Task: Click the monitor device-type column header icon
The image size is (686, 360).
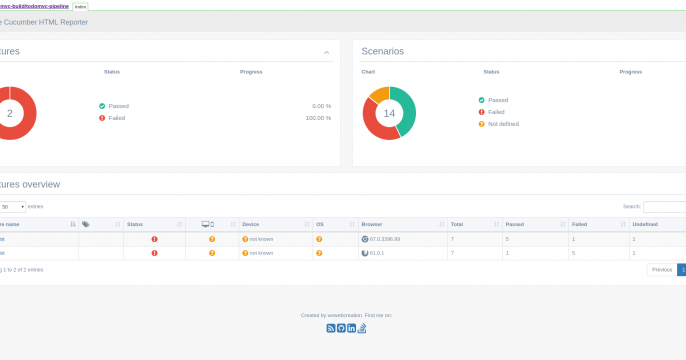Action: (x=208, y=224)
